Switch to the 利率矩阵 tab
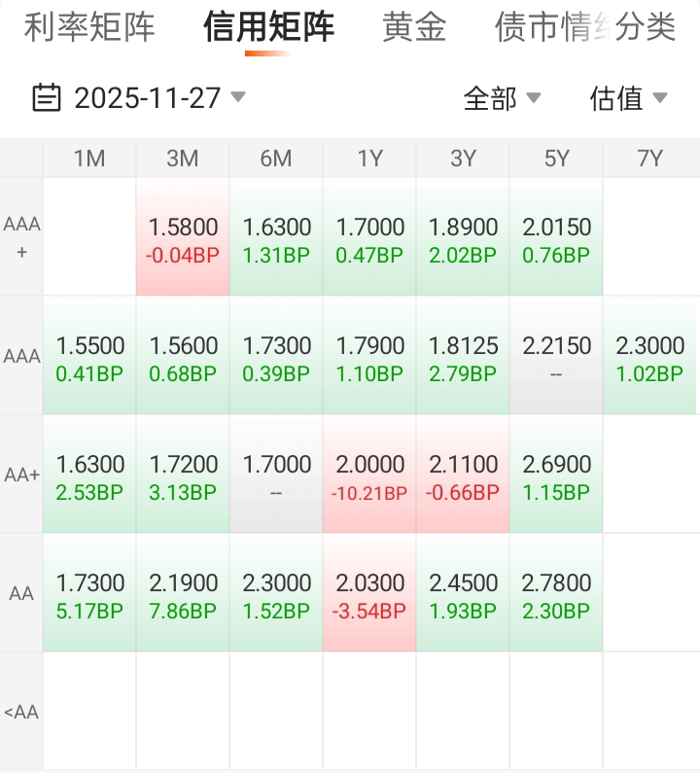The height and width of the screenshot is (773, 700). pyautogui.click(x=88, y=27)
